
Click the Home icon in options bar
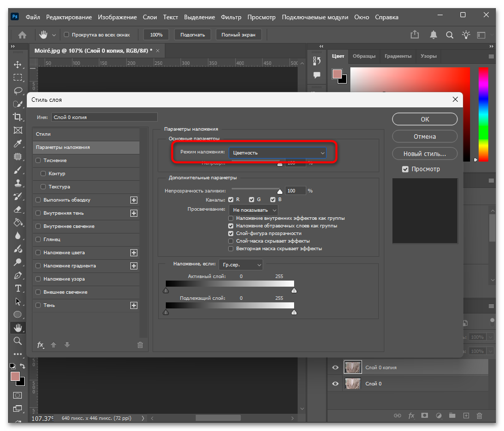22,34
